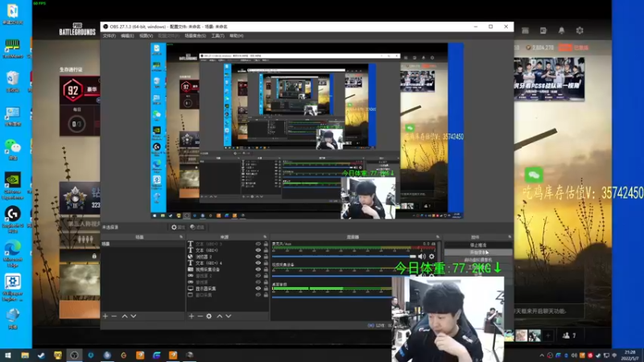Mute the 麦克风/Aux speaker icon in the mixer

point(422,257)
